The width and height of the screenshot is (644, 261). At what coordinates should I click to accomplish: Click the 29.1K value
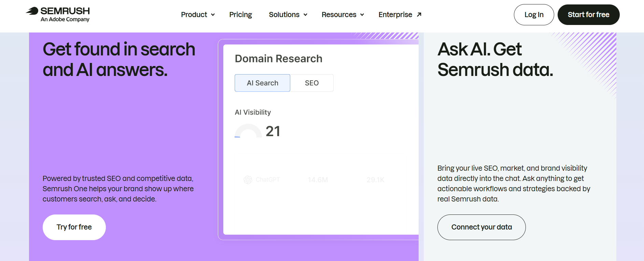coord(375,180)
